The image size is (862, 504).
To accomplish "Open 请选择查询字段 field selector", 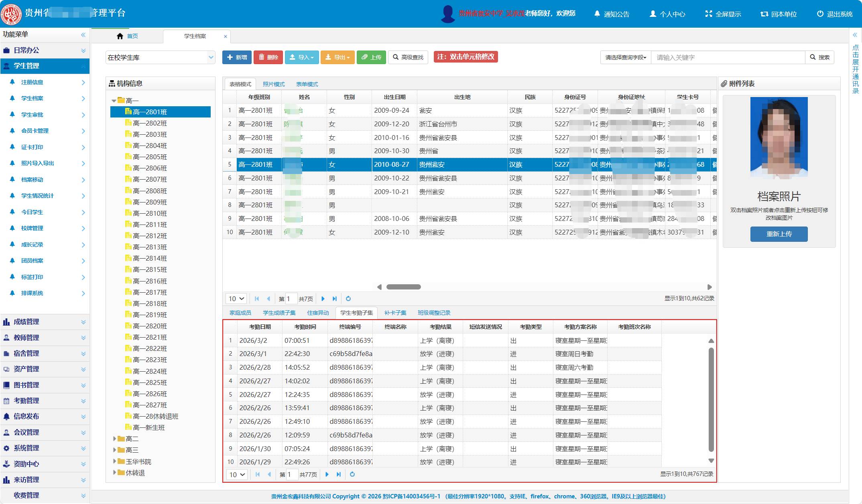I will click(625, 57).
